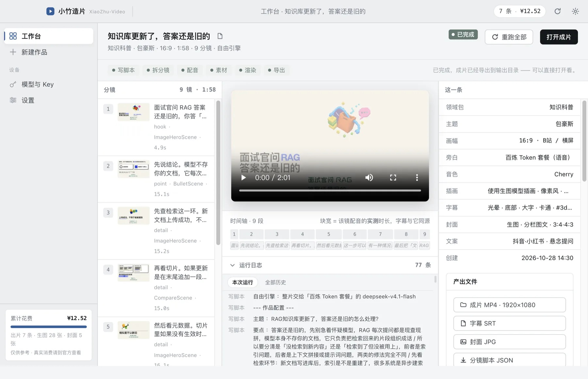Click the 小竹造片 app logo icon
Screen dimensions: 588x379
50,11
